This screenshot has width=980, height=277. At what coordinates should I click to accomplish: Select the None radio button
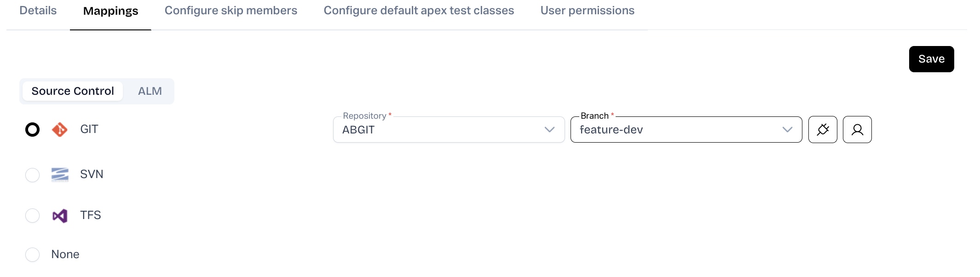click(32, 254)
